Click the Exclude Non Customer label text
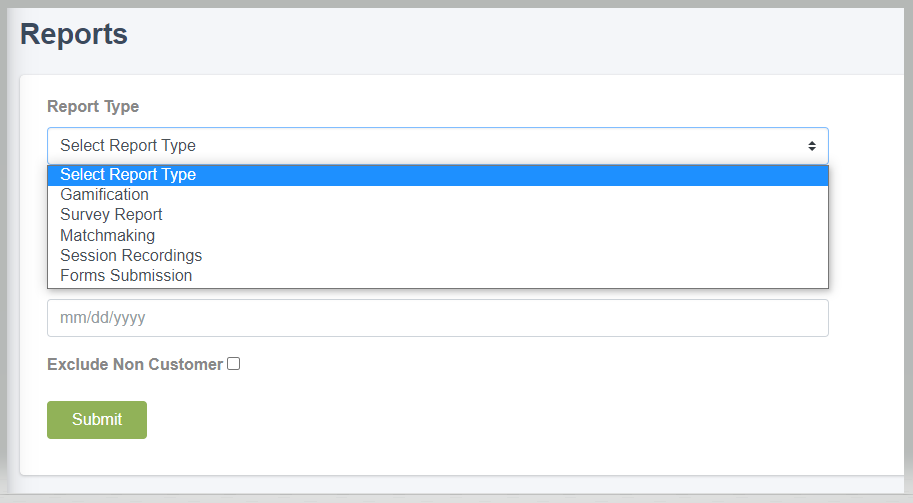 (x=135, y=364)
